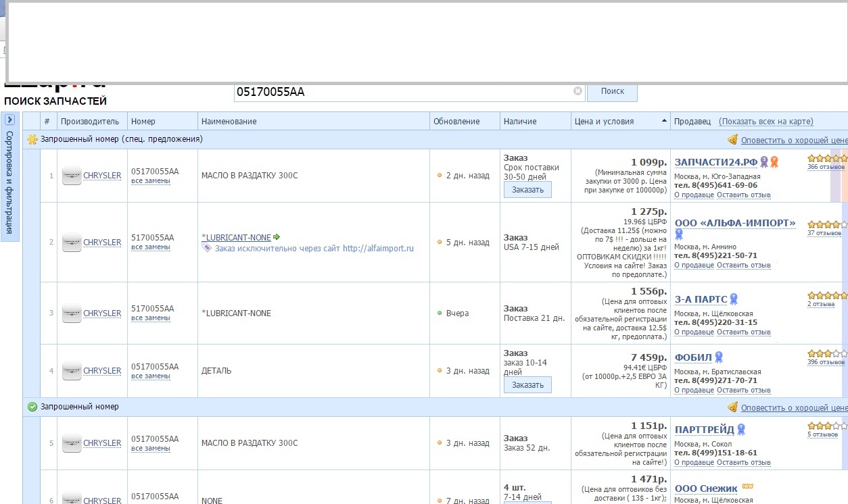Open О продавце link for ЗАПЧАСТИ24.РФ
The image size is (848, 504).
click(x=694, y=195)
